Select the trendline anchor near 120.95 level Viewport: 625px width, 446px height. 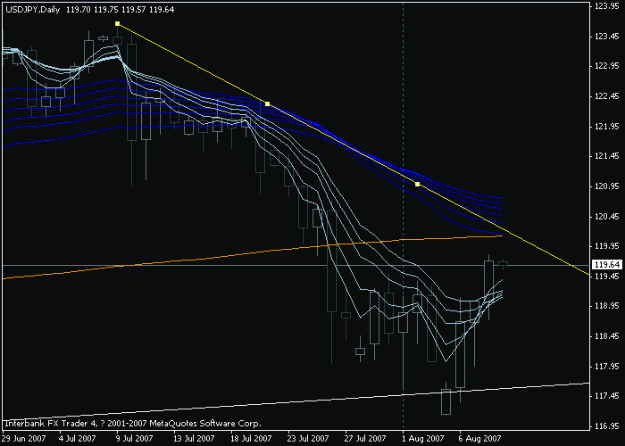click(417, 184)
